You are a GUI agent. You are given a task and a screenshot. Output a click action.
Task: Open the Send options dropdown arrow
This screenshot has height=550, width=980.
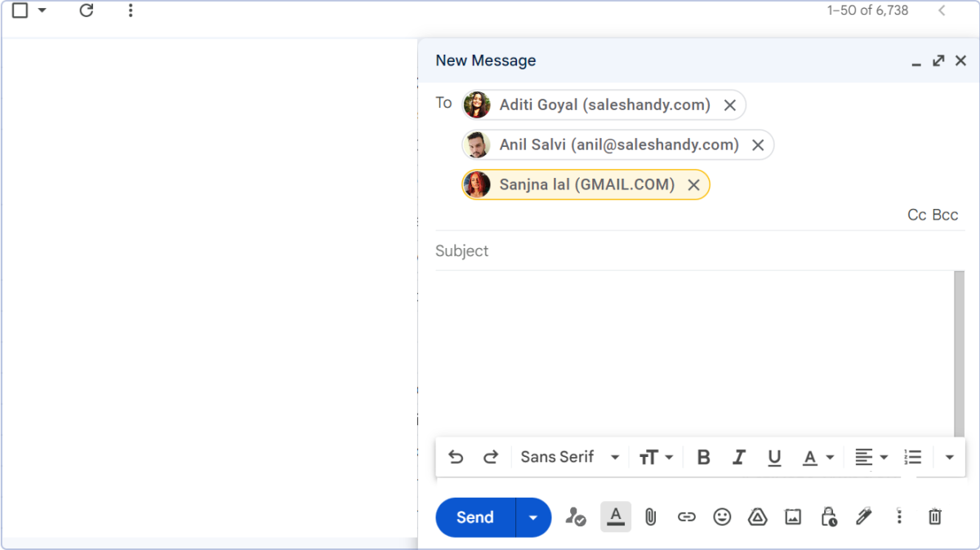click(532, 517)
